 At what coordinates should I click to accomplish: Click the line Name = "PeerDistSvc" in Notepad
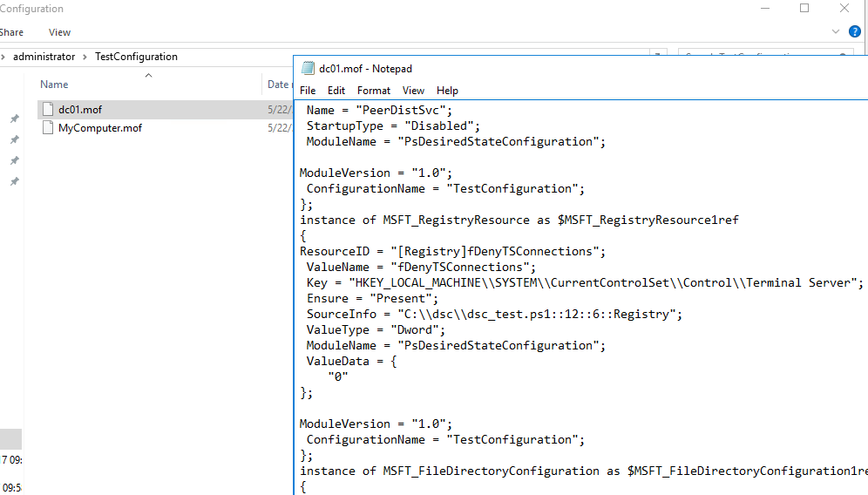pos(379,110)
